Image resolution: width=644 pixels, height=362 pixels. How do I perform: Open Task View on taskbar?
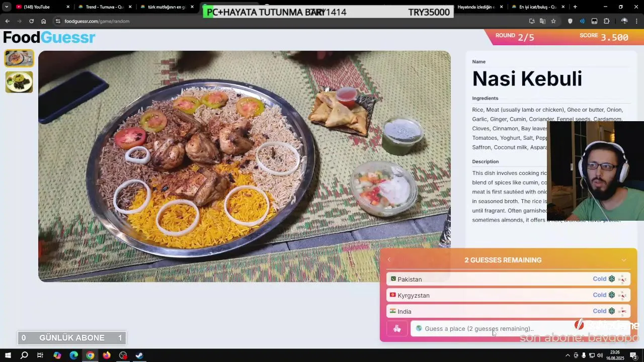tap(40, 355)
